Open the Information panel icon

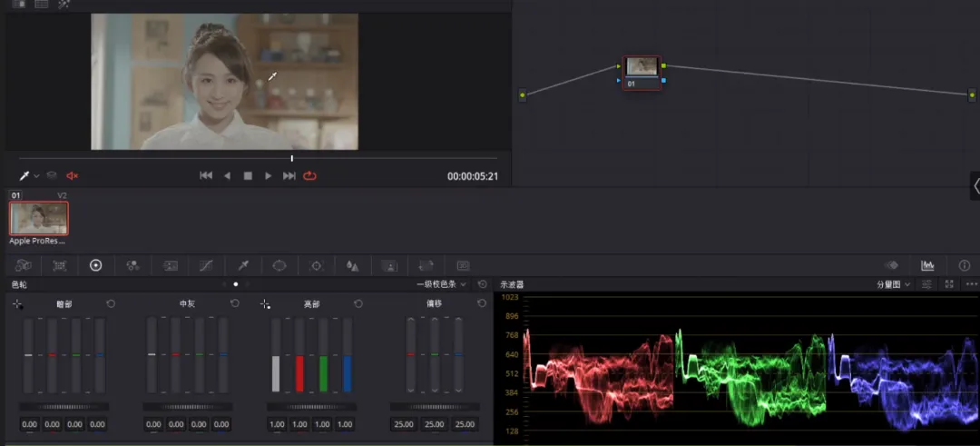pos(965,265)
